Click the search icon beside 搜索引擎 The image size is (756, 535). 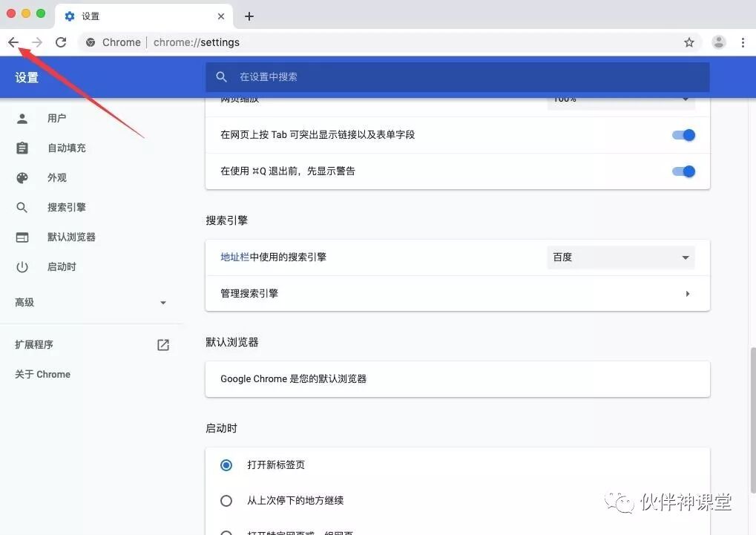[x=22, y=208]
